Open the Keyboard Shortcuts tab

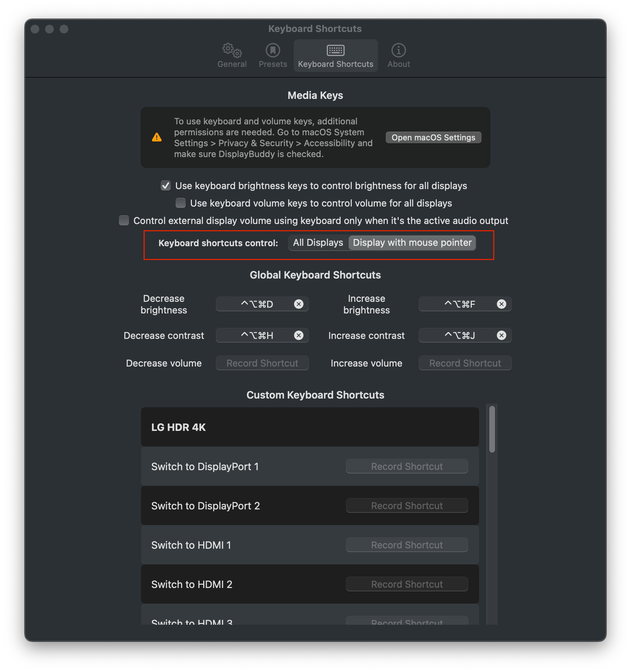335,55
